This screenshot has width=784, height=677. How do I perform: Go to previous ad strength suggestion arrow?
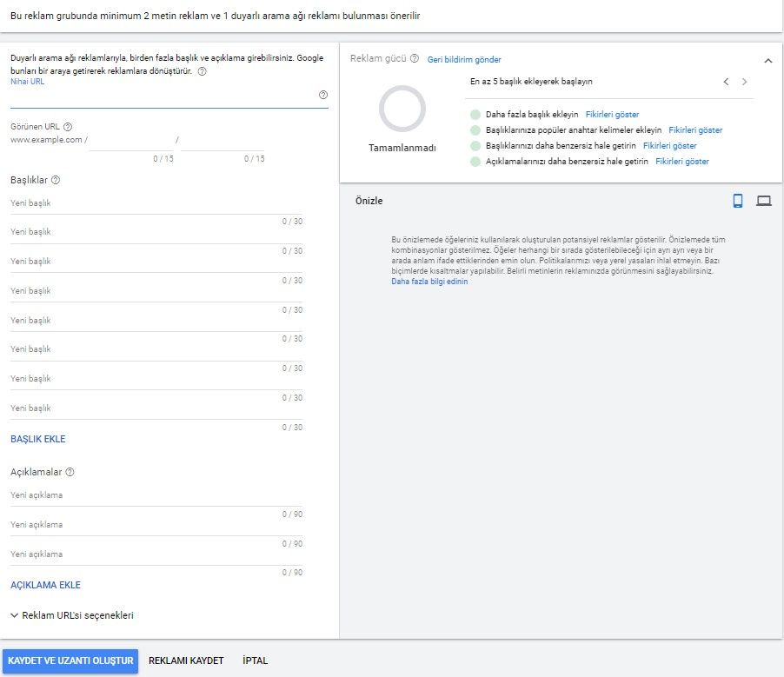click(727, 82)
